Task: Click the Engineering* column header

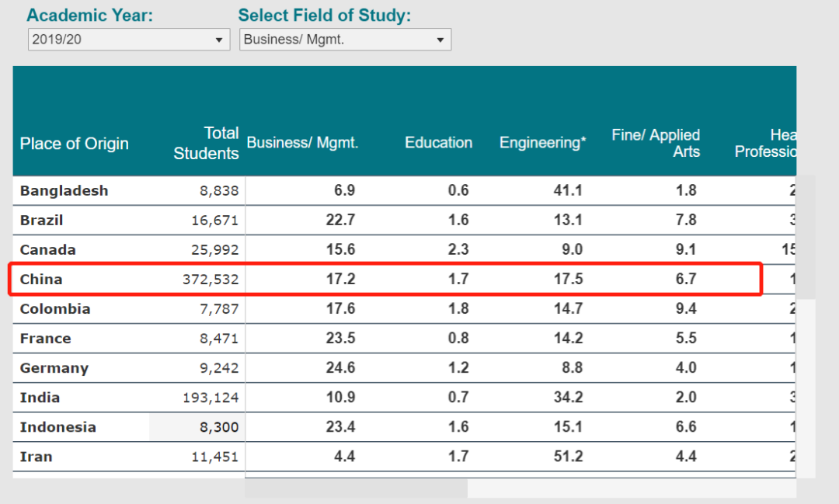Action: [542, 143]
